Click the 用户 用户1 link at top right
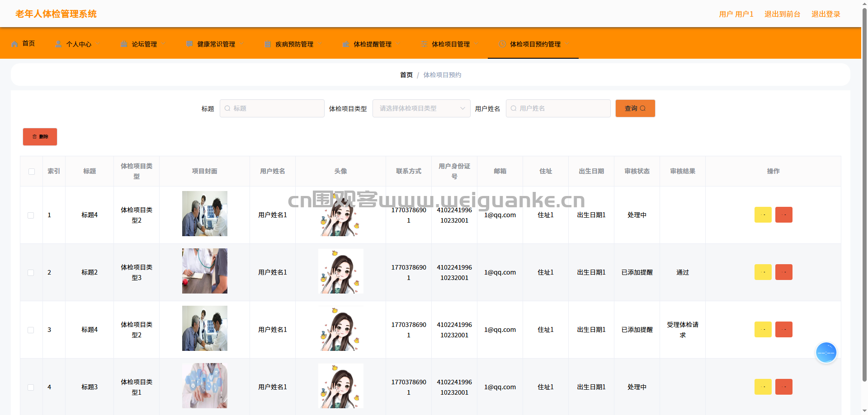868x415 pixels. [736, 14]
